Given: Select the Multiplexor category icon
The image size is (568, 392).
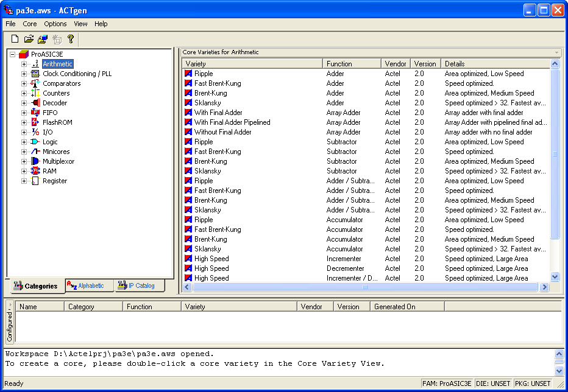Looking at the screenshot, I should [35, 161].
